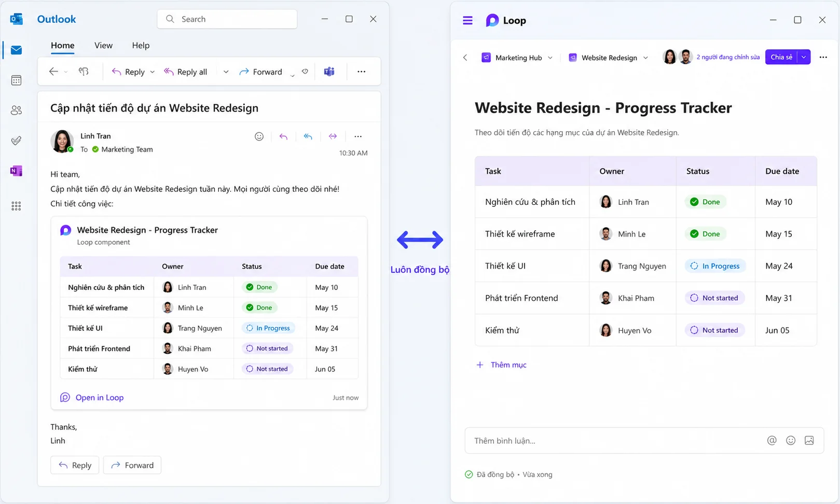The image size is (840, 504).
Task: Click reply-all arrow icon in message header
Action: 308,136
